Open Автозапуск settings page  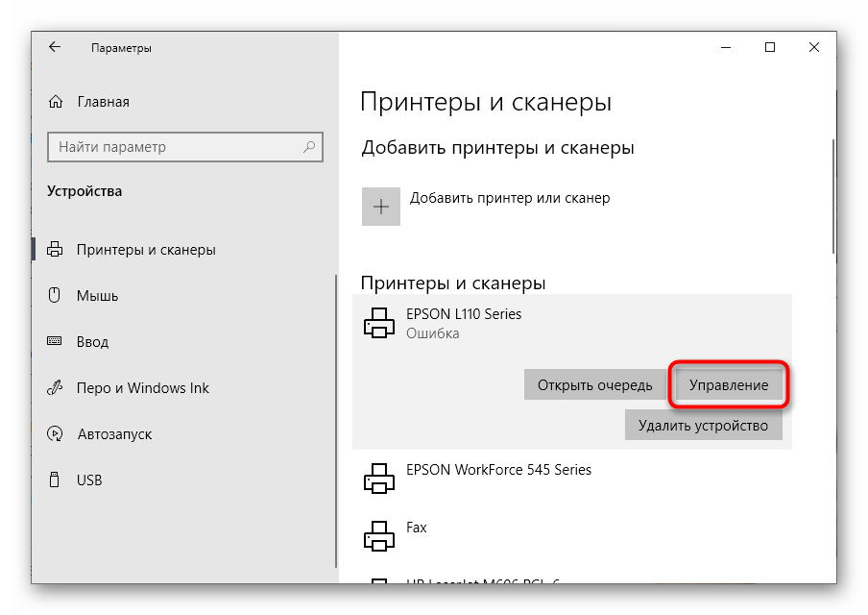coord(114,434)
